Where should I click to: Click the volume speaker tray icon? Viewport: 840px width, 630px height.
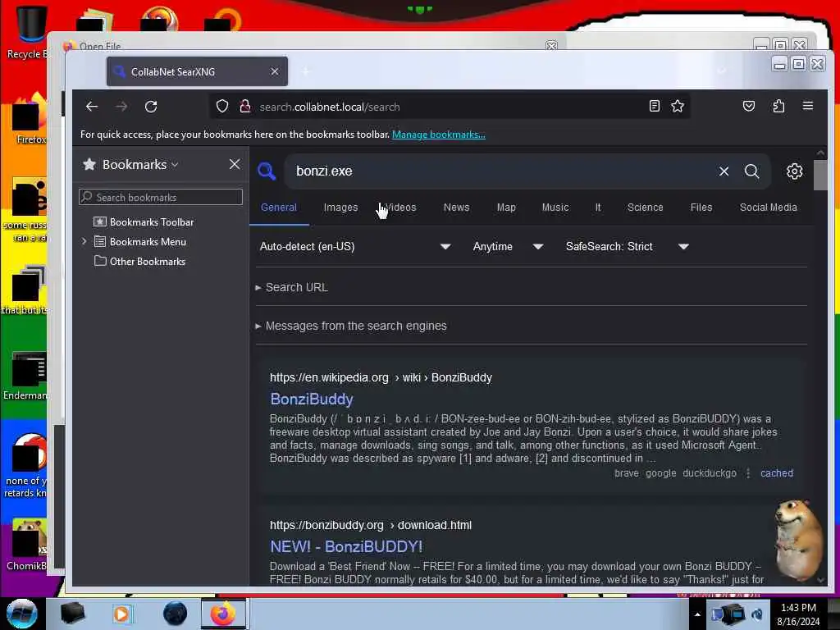point(757,614)
